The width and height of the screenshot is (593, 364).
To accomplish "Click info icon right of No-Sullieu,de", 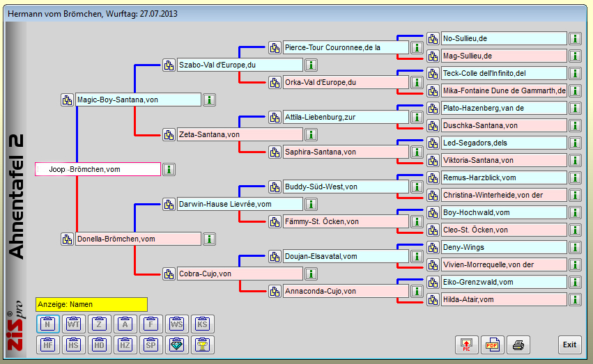I will tap(575, 39).
